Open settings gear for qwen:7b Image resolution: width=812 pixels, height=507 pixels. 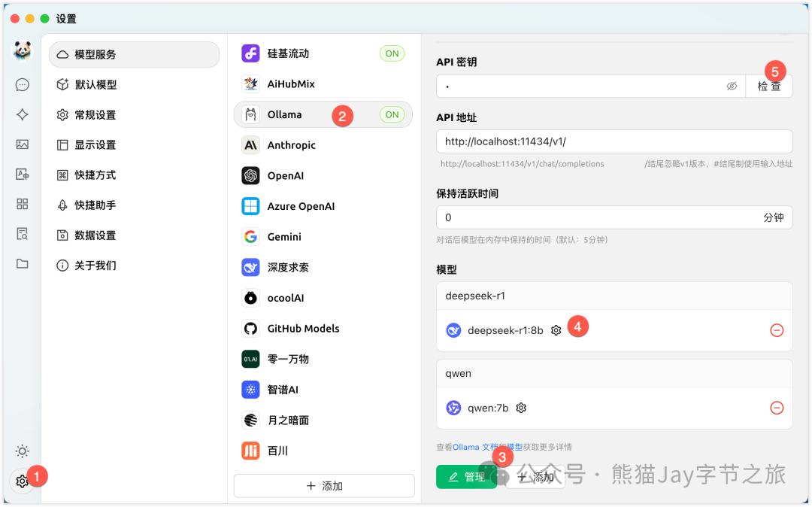click(521, 408)
